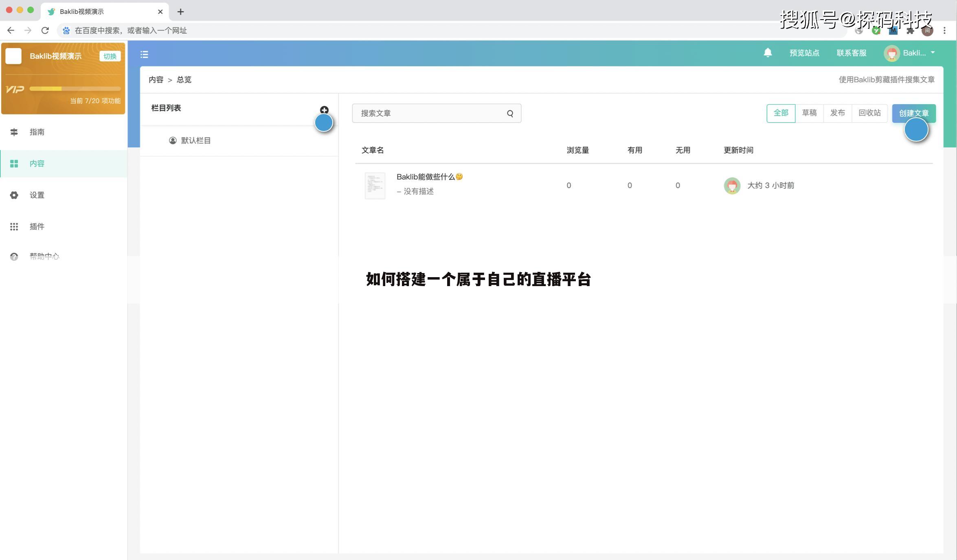Click inside the 搜索文章 input field
The image size is (957, 560).
(428, 113)
